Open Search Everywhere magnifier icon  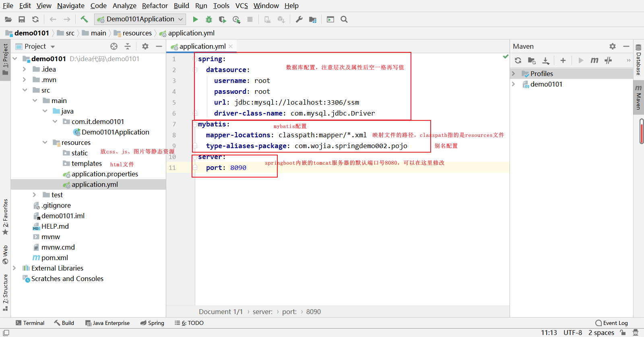click(x=344, y=19)
